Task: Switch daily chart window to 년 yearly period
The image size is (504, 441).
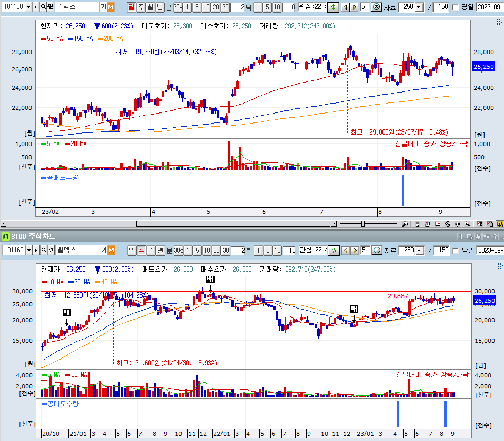Action: coord(160,7)
